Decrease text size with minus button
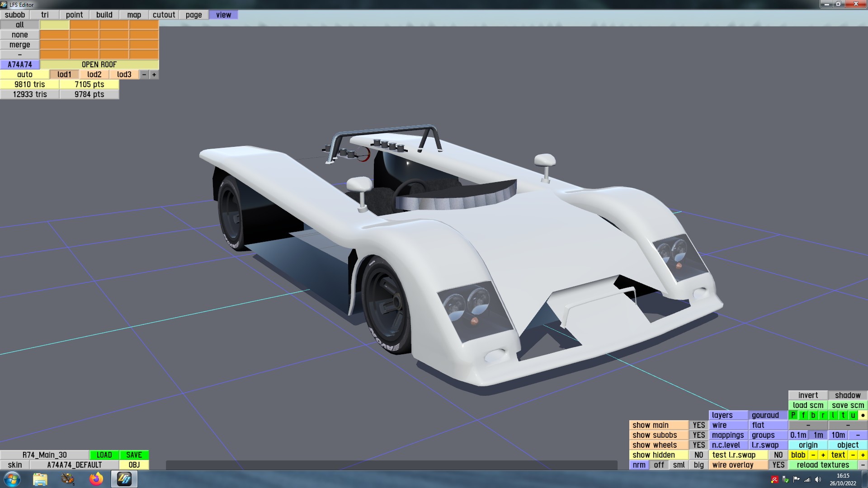 point(853,455)
